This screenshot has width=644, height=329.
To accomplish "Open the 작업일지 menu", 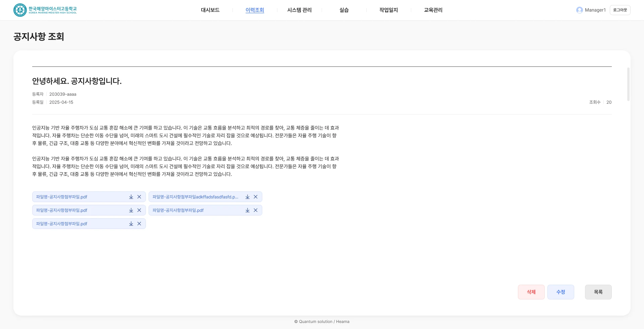I will point(389,10).
